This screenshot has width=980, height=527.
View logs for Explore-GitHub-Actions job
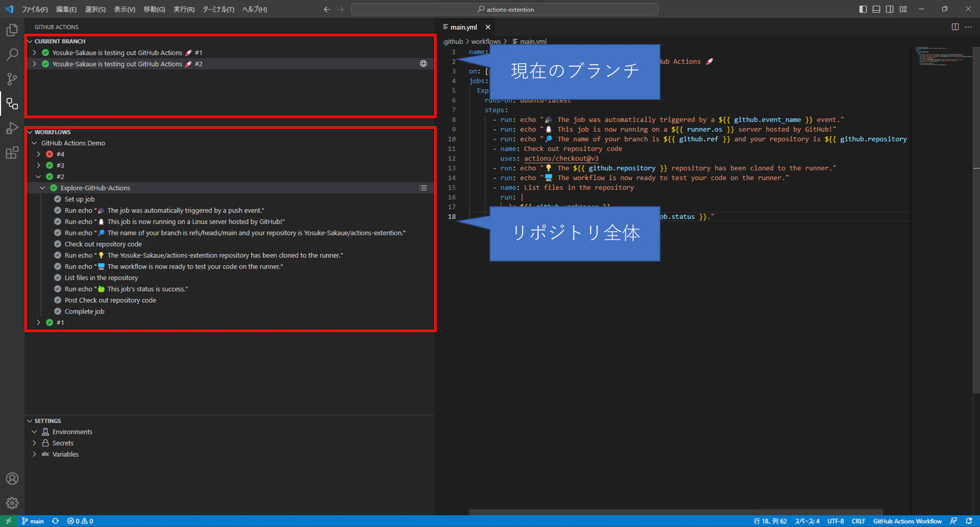point(423,188)
